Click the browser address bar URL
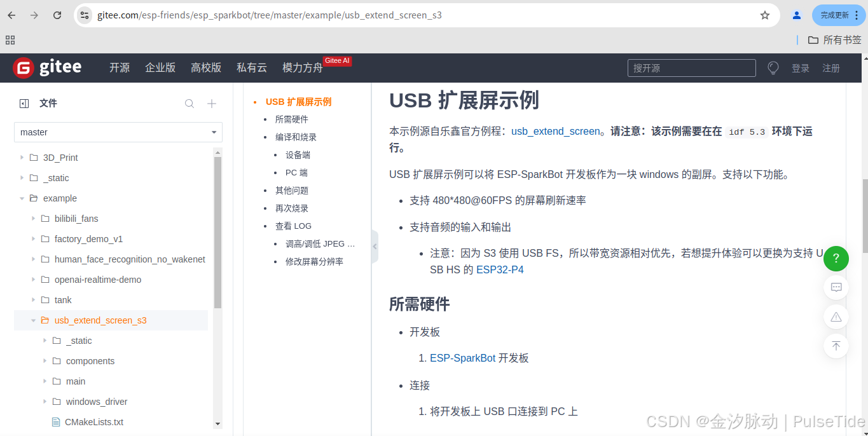The height and width of the screenshot is (436, 868). [270, 15]
